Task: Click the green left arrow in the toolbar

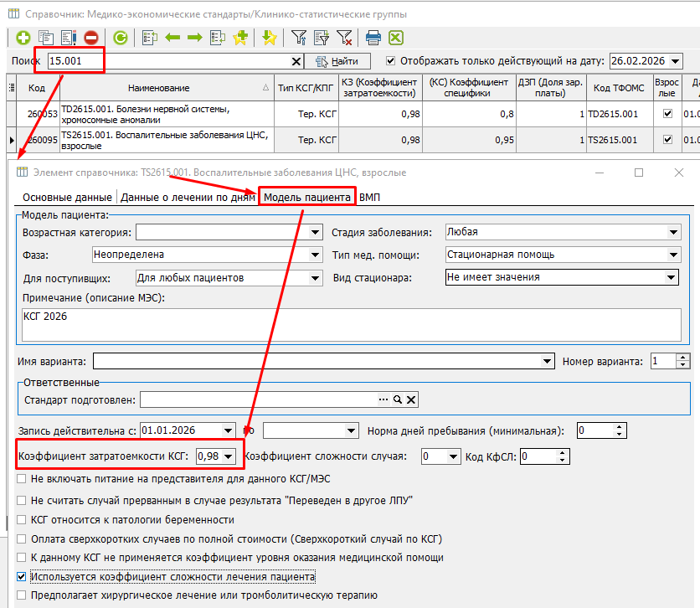Action: (x=172, y=38)
